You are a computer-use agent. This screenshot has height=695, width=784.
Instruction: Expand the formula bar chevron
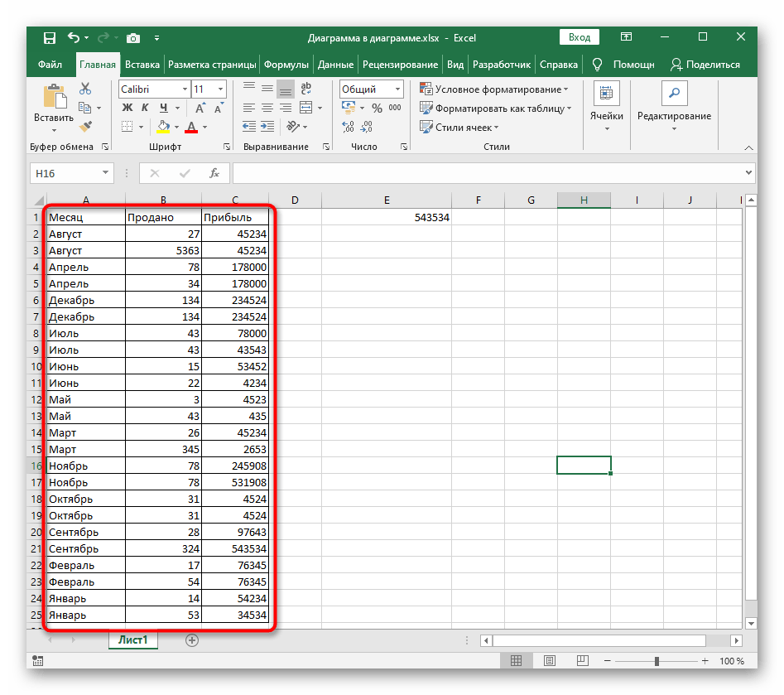748,172
